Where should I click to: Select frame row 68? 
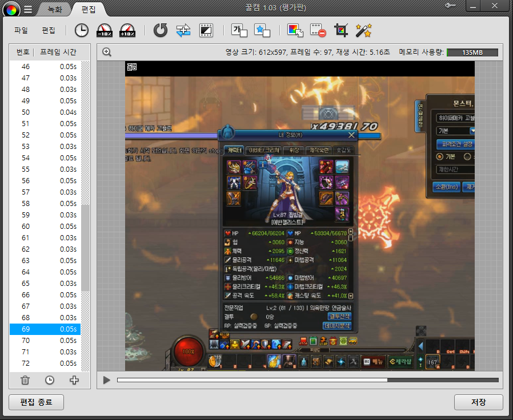[x=45, y=318]
